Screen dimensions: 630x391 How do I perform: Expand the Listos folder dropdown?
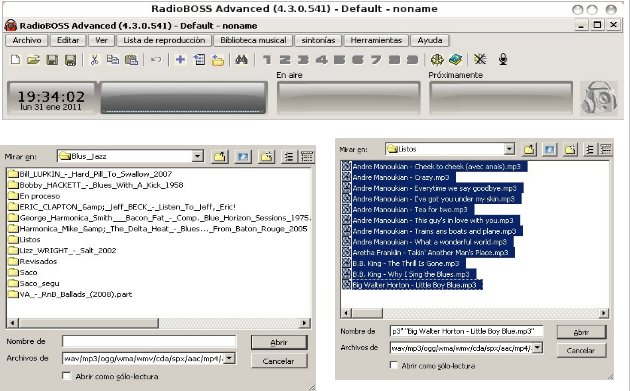point(509,149)
